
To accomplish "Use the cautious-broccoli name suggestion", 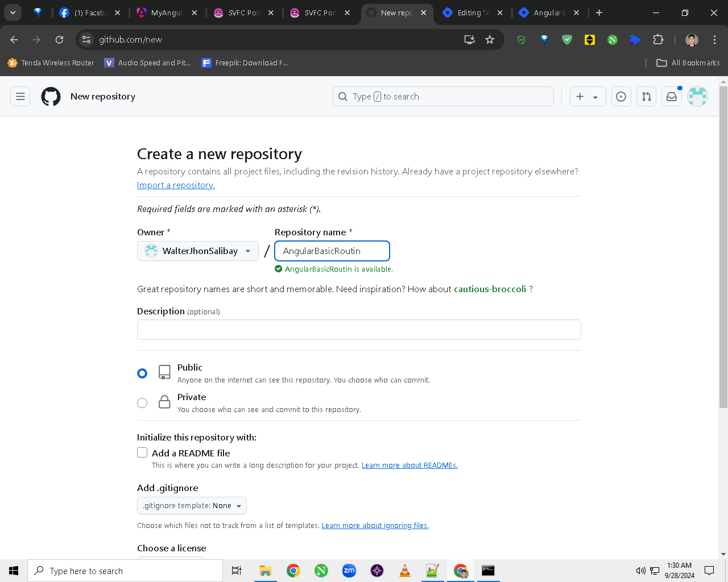I will pyautogui.click(x=490, y=289).
